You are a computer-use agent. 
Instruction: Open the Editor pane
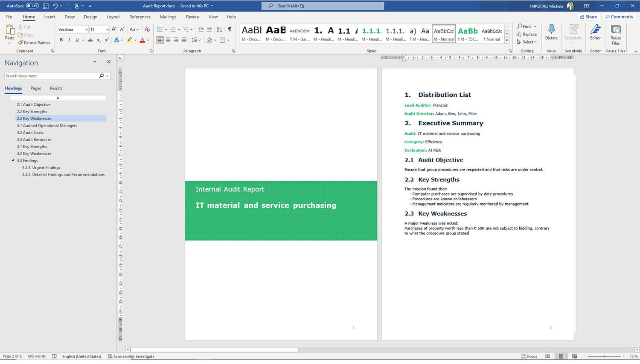pyautogui.click(x=595, y=32)
